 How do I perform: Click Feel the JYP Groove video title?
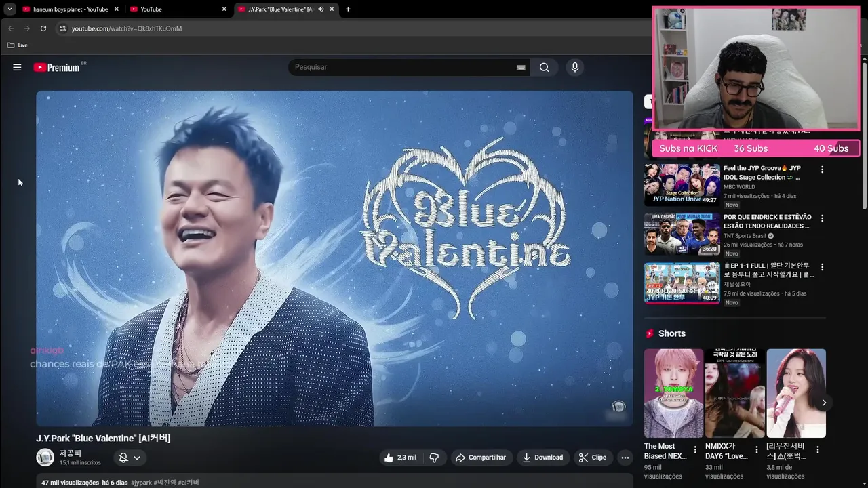click(x=762, y=173)
